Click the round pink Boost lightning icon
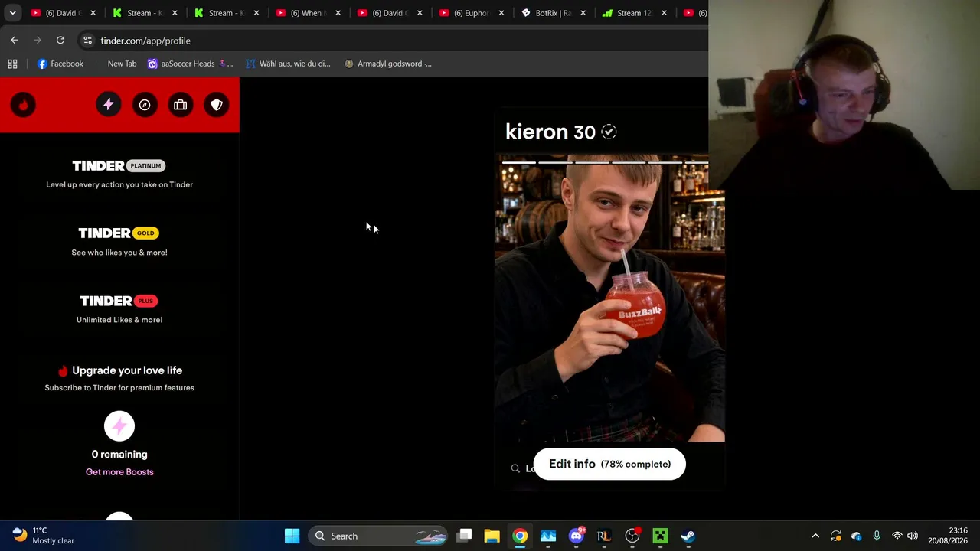 click(x=119, y=426)
